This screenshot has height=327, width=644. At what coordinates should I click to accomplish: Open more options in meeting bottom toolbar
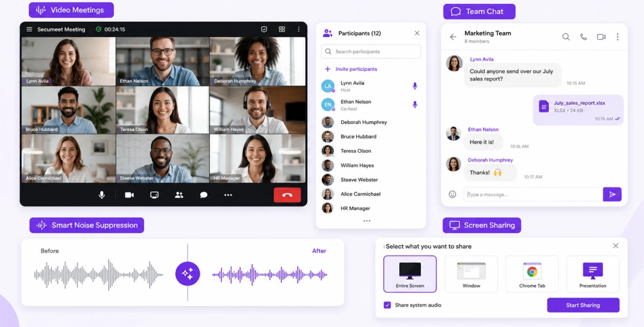228,195
